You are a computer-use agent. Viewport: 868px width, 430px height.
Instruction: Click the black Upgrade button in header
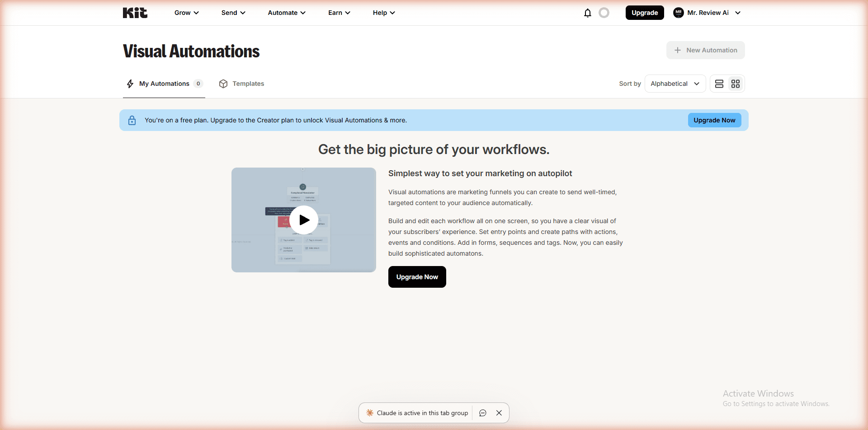click(x=645, y=13)
